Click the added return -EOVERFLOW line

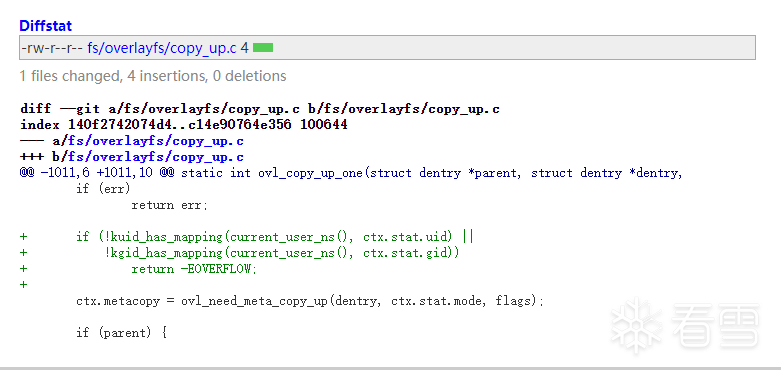tap(138, 269)
